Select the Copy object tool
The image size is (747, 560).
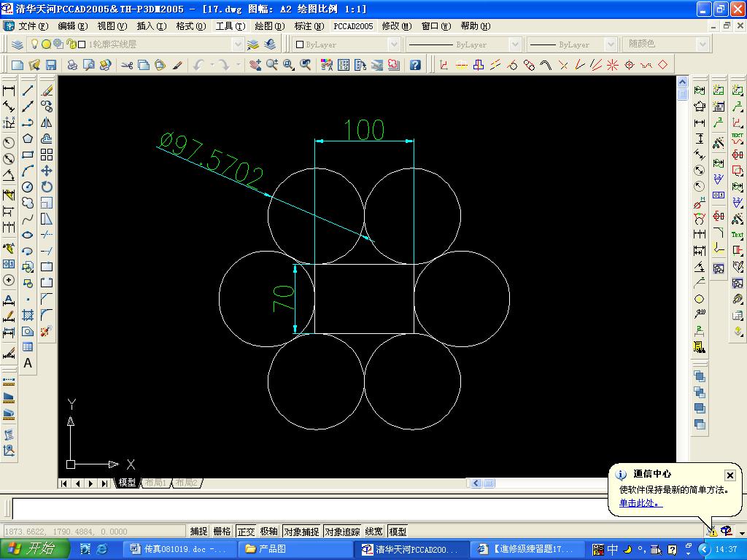[47, 106]
